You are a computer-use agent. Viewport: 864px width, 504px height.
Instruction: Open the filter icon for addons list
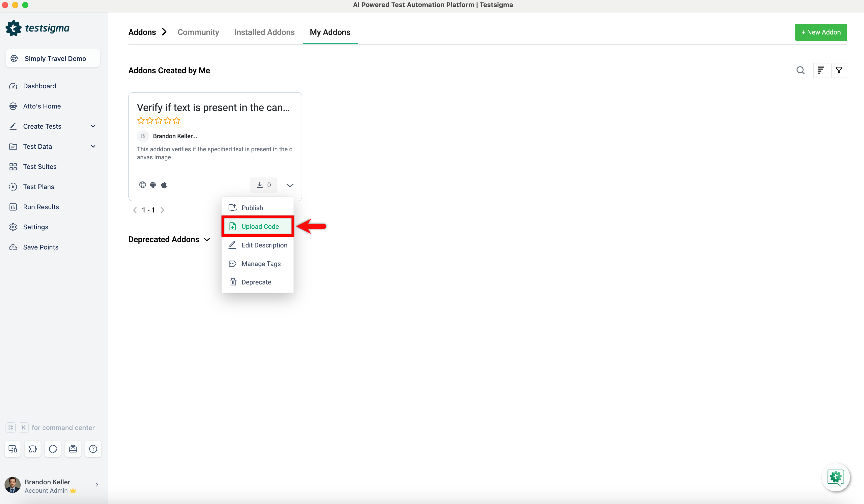(839, 70)
